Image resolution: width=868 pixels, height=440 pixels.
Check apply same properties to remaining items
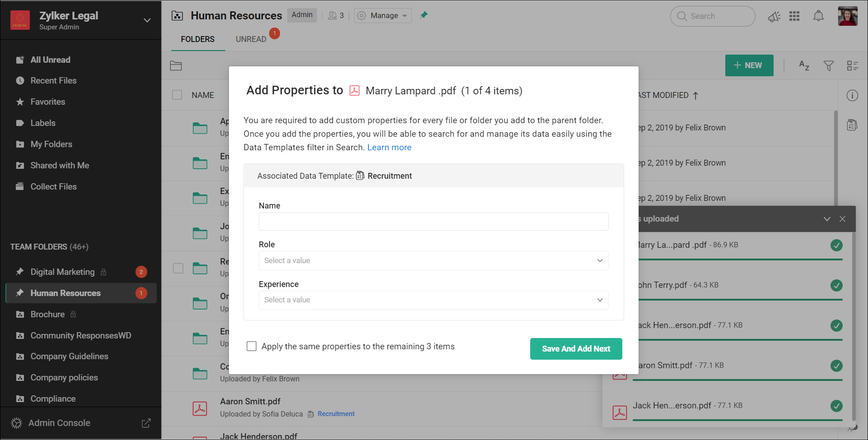click(x=252, y=346)
